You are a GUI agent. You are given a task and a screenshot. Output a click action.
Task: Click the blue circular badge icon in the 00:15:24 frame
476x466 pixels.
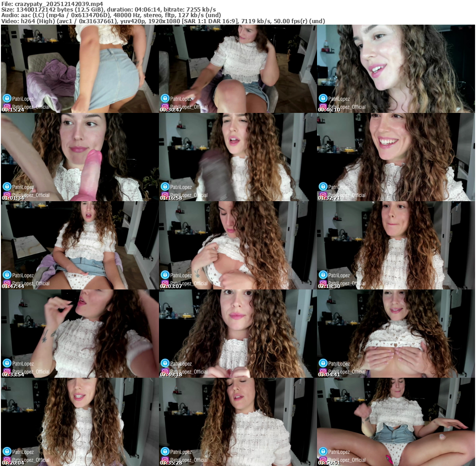click(7, 98)
